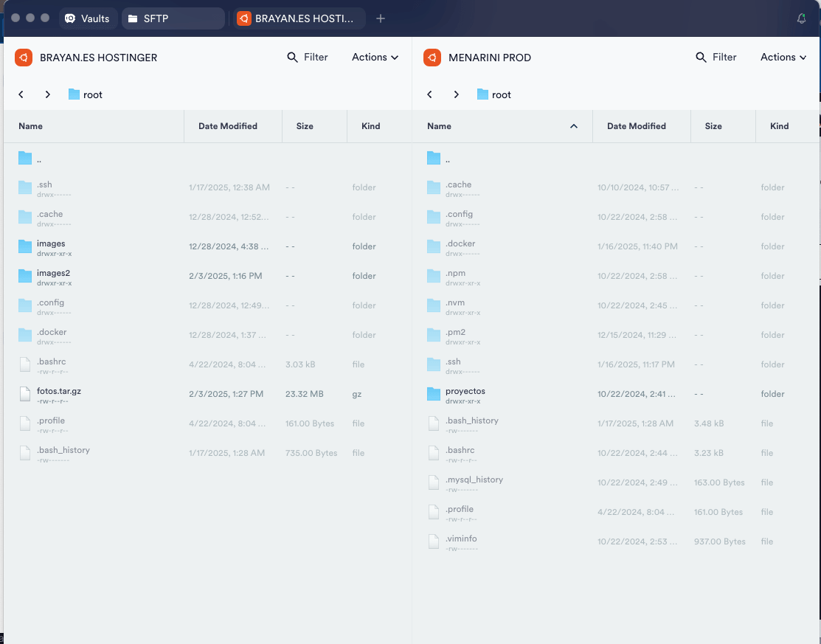Select the .bashrc file in the left pane
This screenshot has width=821, height=644.
(207, 364)
